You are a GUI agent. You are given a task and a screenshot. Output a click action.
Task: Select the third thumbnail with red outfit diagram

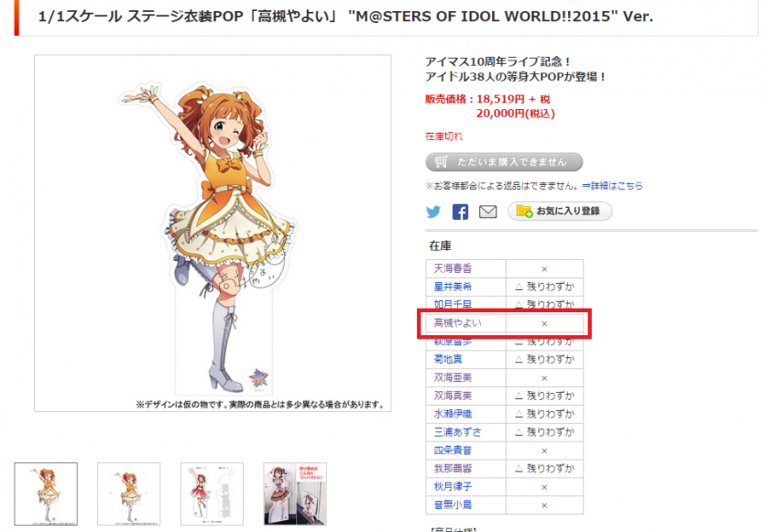click(212, 494)
